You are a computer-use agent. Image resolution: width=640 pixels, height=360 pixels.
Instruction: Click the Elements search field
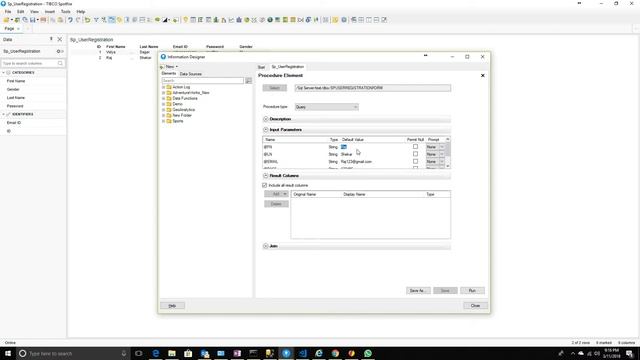tap(203, 81)
